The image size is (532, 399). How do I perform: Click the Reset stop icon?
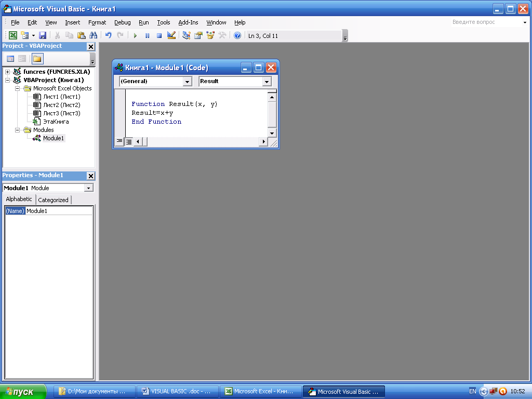(159, 35)
